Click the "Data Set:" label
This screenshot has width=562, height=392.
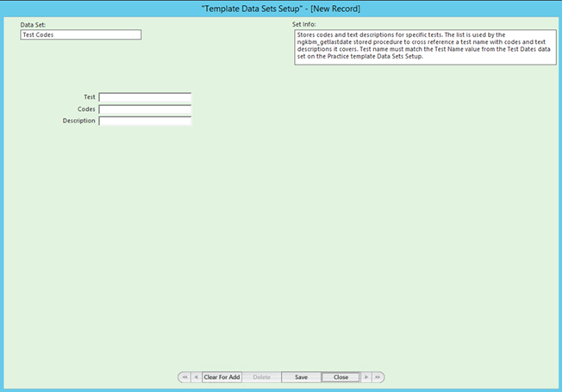point(33,25)
